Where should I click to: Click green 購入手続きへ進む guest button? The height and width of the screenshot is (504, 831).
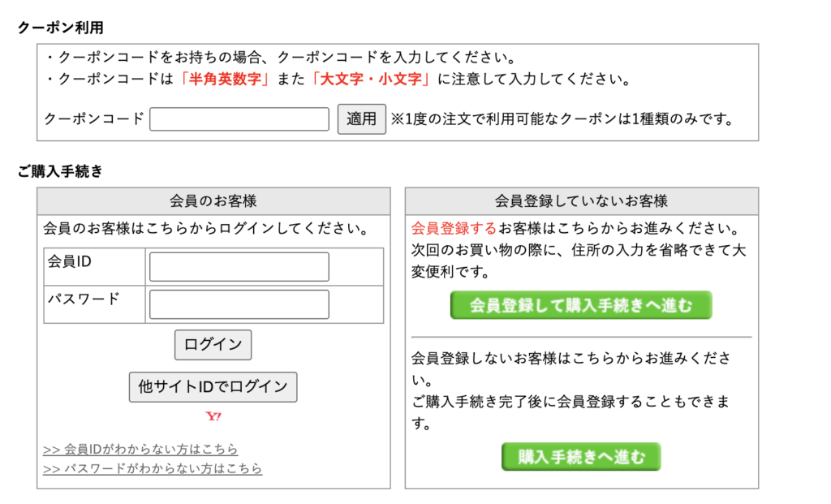click(581, 457)
